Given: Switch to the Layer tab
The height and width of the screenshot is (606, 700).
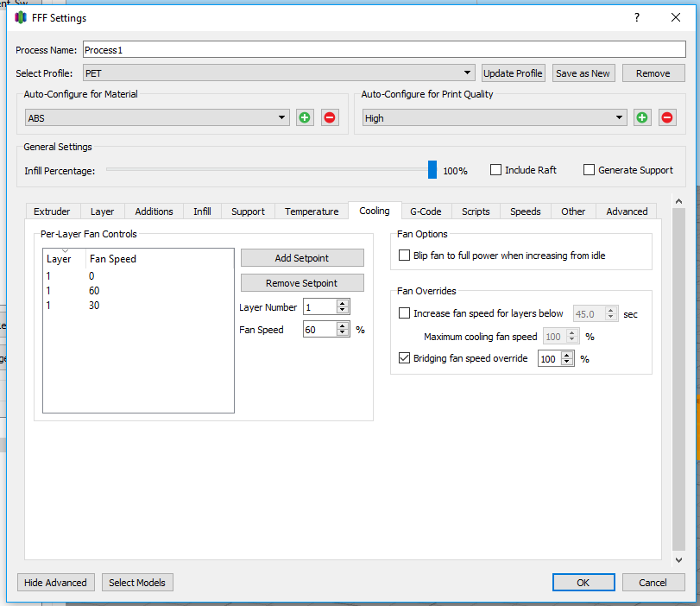Looking at the screenshot, I should point(102,211).
